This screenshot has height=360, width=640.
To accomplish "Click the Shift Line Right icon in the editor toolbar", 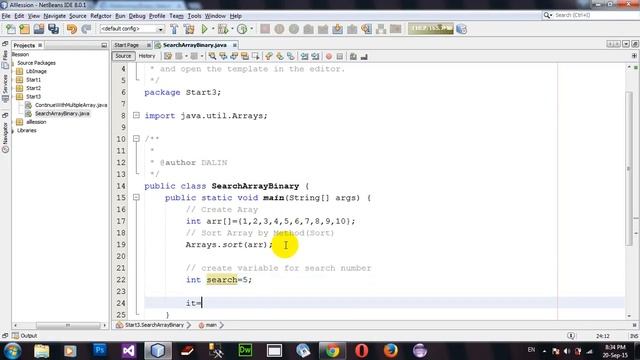I will tap(315, 56).
